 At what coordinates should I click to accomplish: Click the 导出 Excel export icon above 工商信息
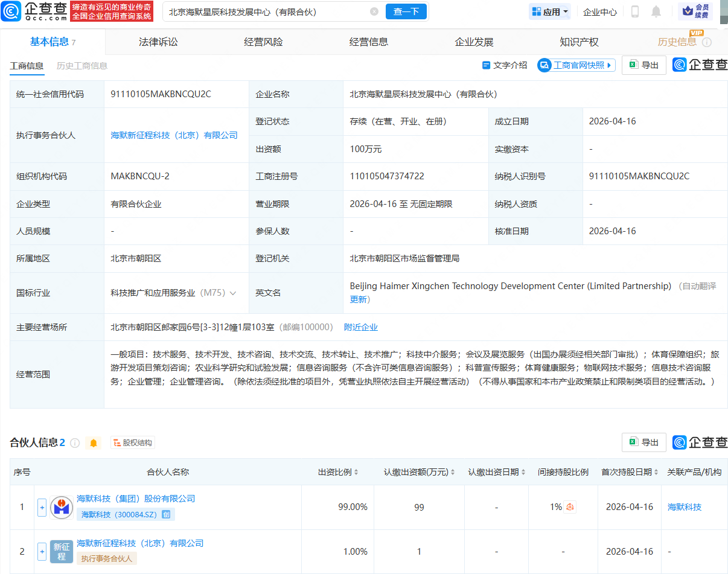tap(633, 65)
